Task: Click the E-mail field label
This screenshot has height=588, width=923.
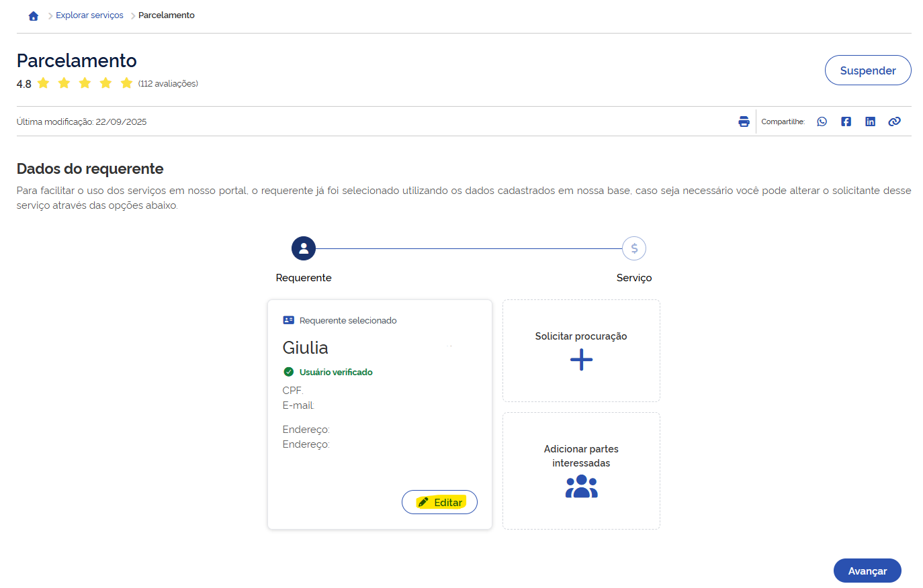Action: click(298, 405)
